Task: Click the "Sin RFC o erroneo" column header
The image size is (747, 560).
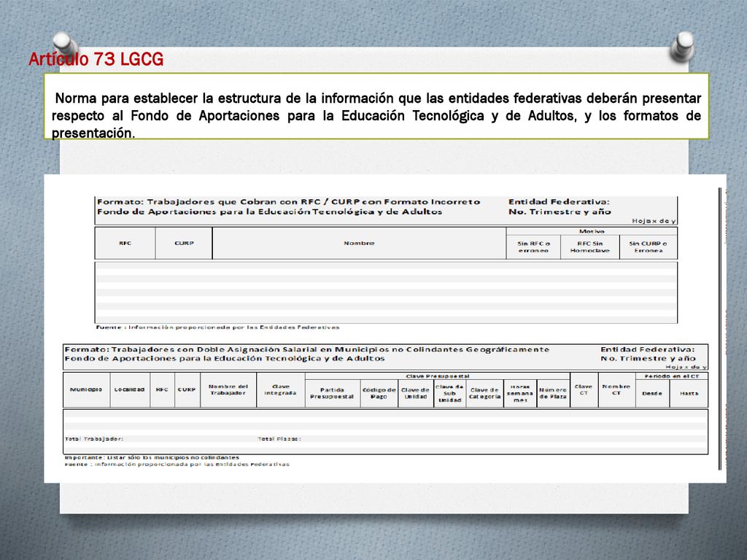Action: coord(533,246)
